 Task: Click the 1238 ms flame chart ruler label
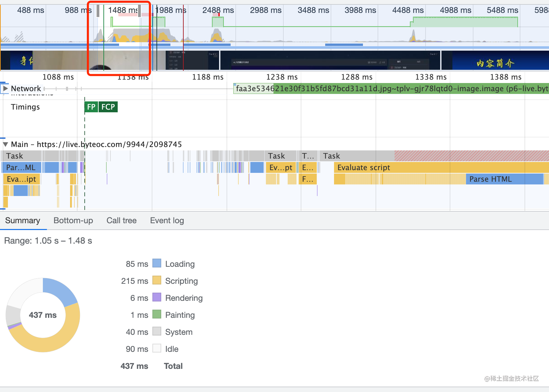coord(282,77)
